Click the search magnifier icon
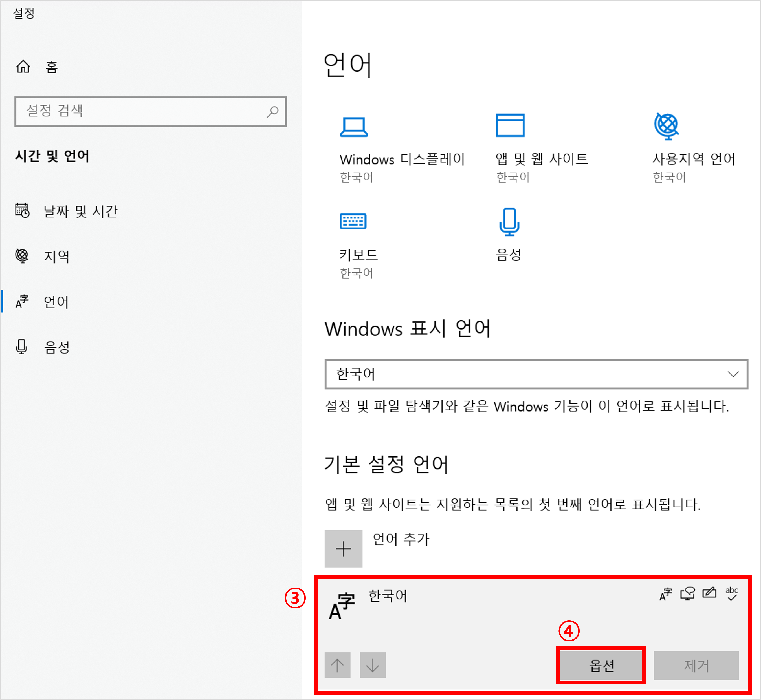761x700 pixels. [x=272, y=112]
